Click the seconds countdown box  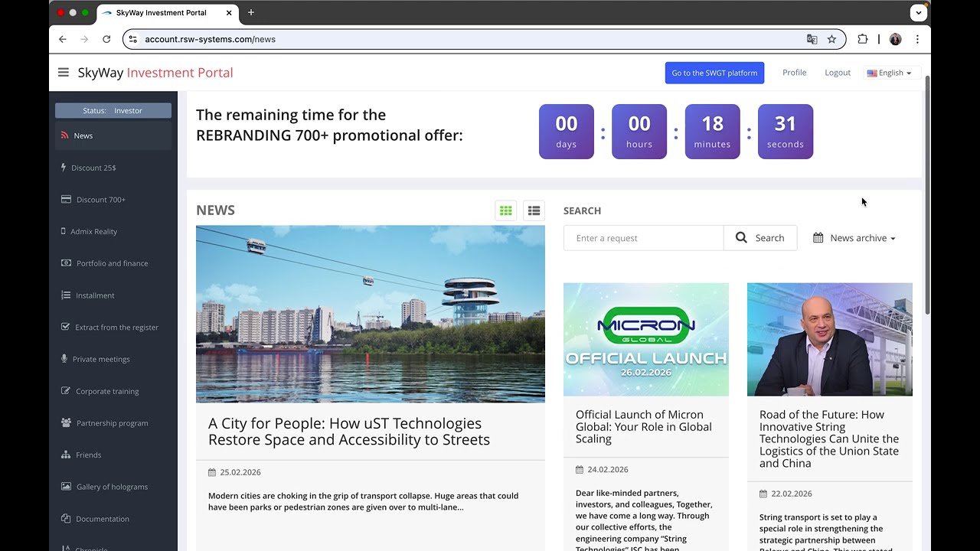coord(786,132)
